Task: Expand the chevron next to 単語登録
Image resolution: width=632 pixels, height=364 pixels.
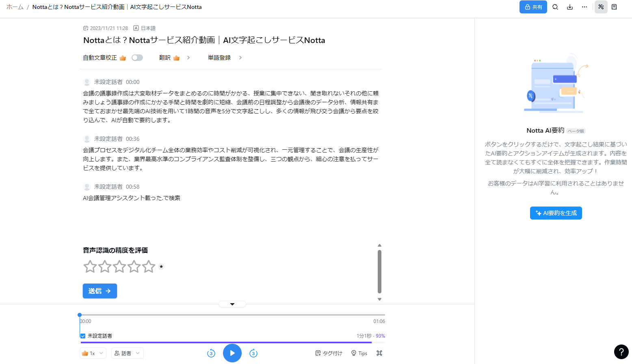Action: 240,58
